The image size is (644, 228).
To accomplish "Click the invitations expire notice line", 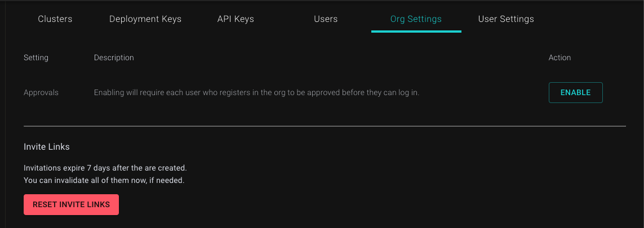I will 105,168.
